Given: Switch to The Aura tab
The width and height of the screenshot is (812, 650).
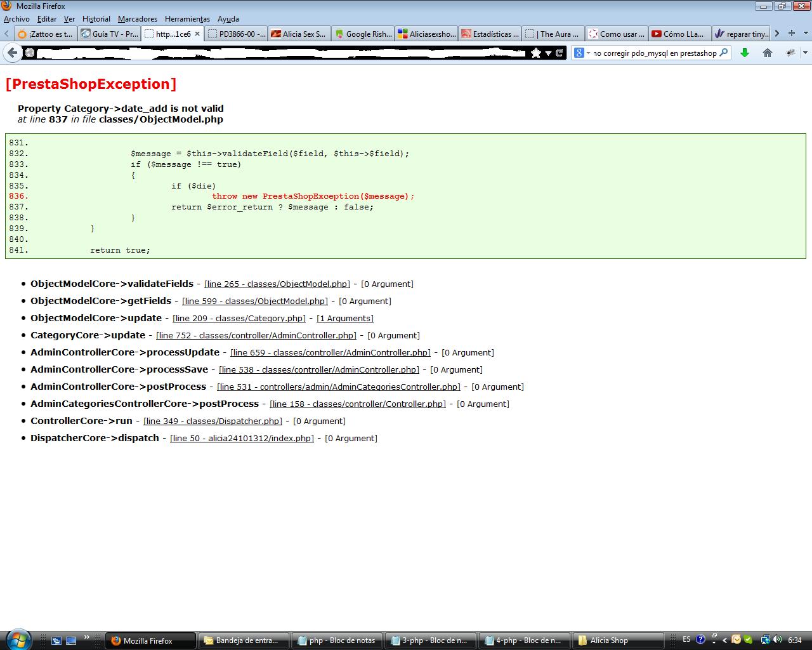Looking at the screenshot, I should (x=553, y=34).
